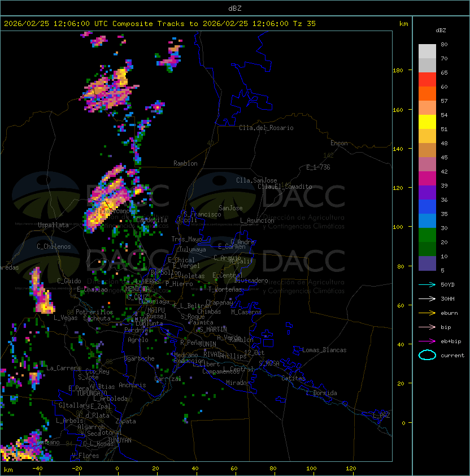This screenshot has height=476, width=470.
Task: Click the 'Zapata' map label
Action: [x=125, y=421]
